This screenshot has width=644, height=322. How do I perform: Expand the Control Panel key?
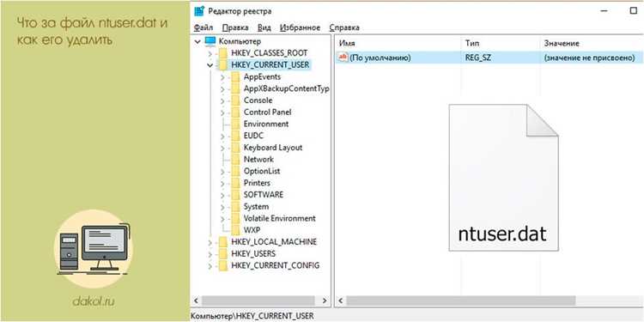[x=222, y=112]
